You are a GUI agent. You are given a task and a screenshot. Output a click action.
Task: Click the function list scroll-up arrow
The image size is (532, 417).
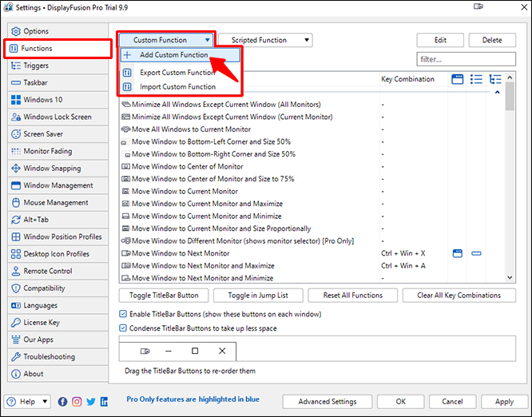pyautogui.click(x=510, y=77)
